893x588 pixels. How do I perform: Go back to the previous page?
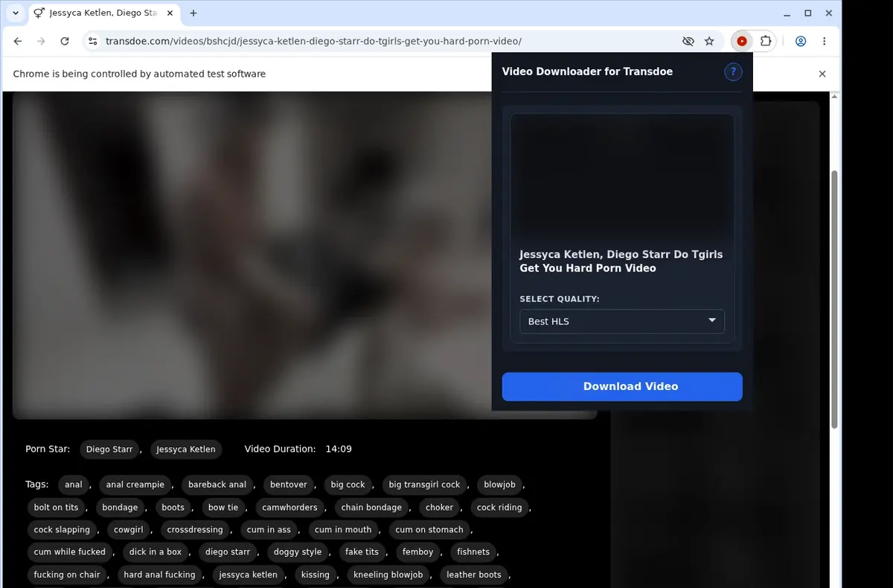point(18,42)
